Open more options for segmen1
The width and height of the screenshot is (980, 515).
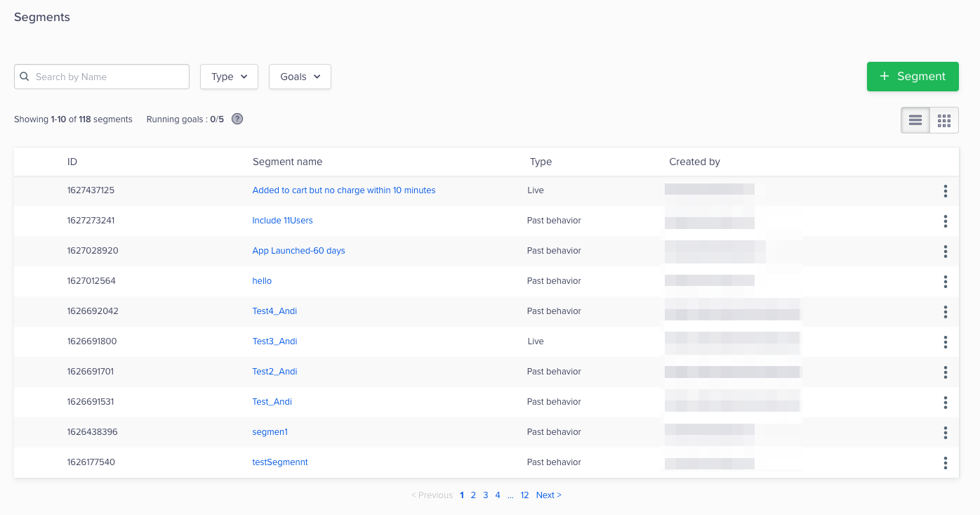tap(946, 433)
